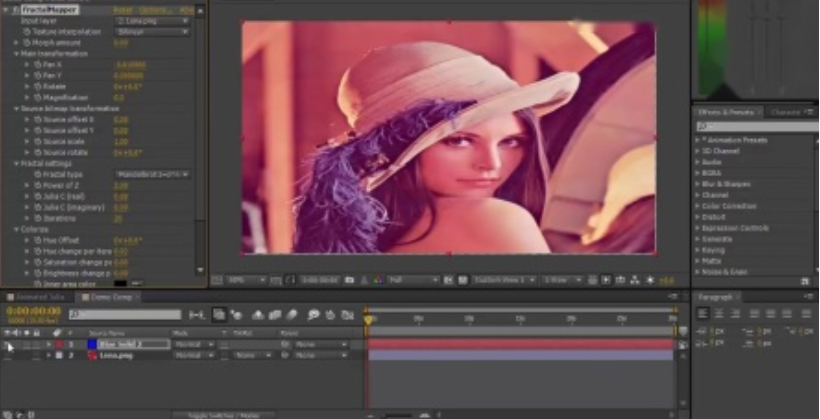Select the Demo Comp timeline tab

[109, 297]
